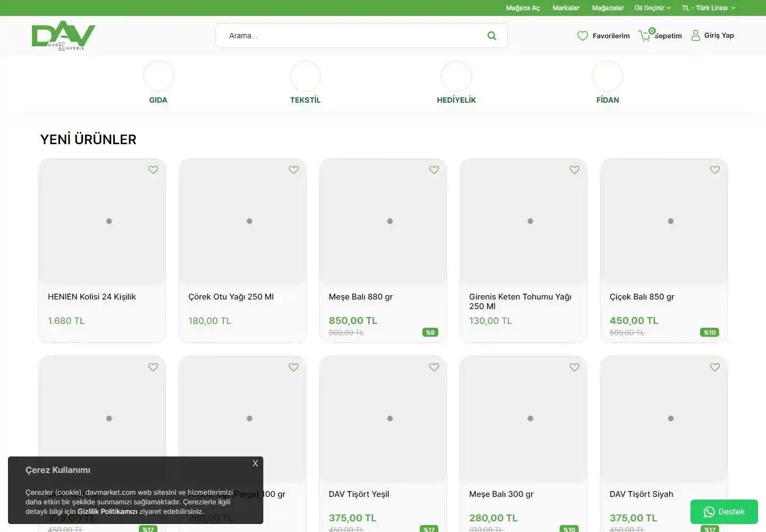Click the Sepetim label
Image resolution: width=766 pixels, height=532 pixels.
[x=668, y=36]
